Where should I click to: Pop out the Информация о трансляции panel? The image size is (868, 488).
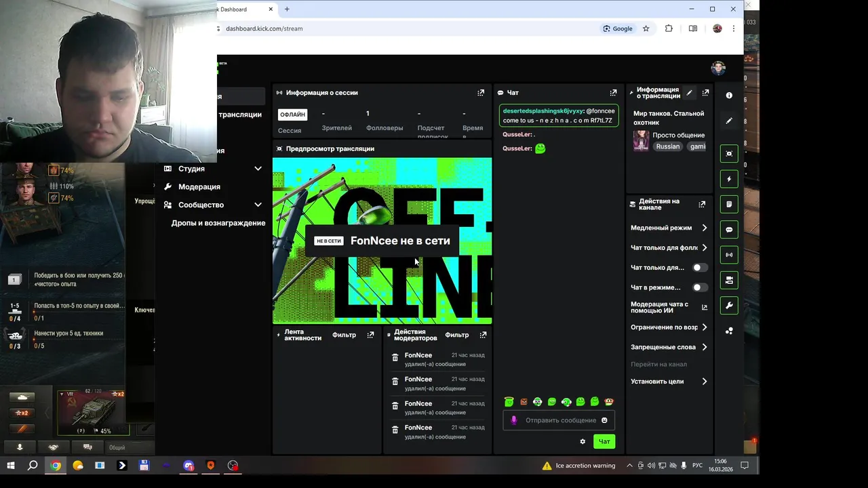tap(705, 93)
